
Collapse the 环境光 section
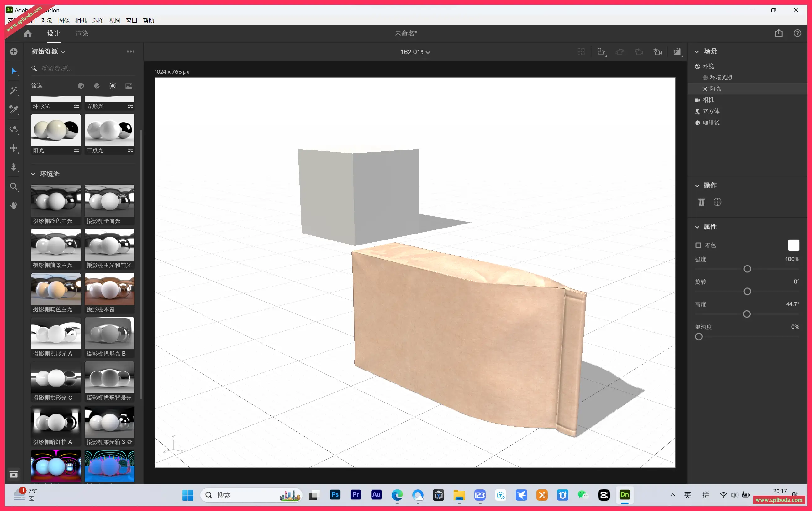pyautogui.click(x=33, y=174)
